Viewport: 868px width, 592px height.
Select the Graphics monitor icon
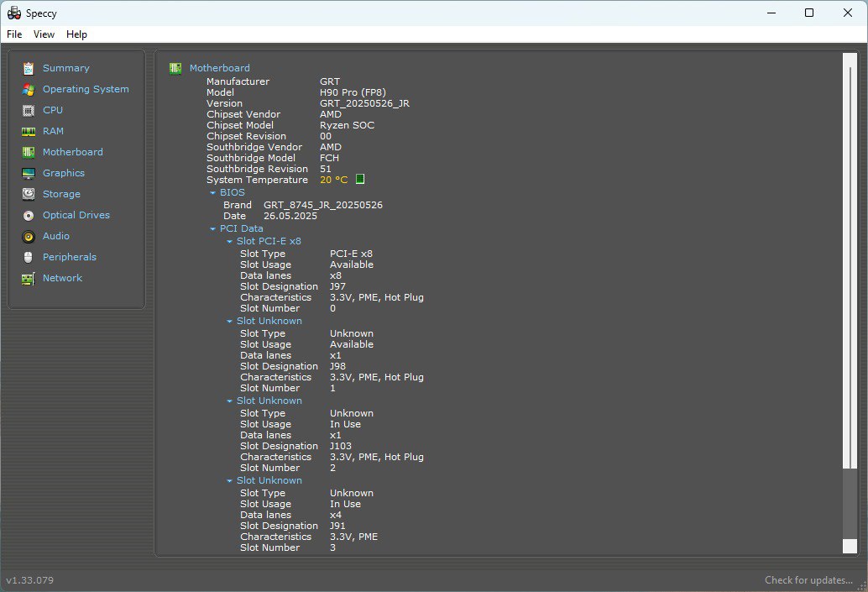tap(29, 173)
